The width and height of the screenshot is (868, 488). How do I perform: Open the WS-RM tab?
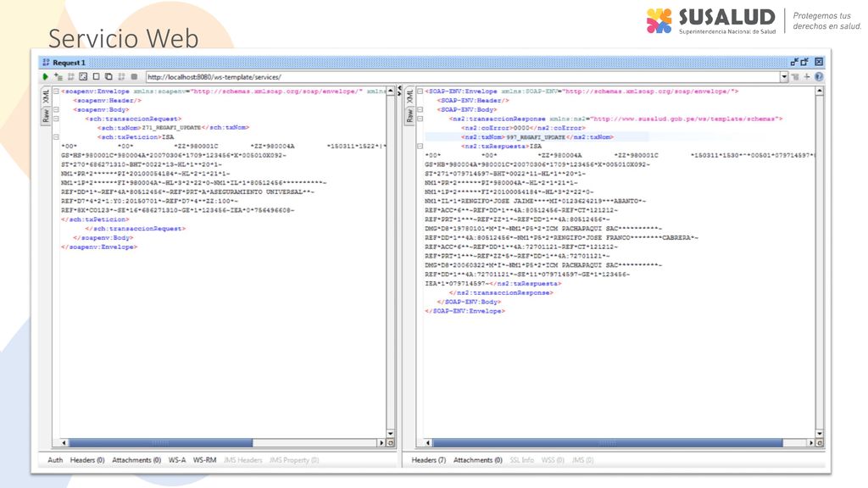pyautogui.click(x=204, y=460)
